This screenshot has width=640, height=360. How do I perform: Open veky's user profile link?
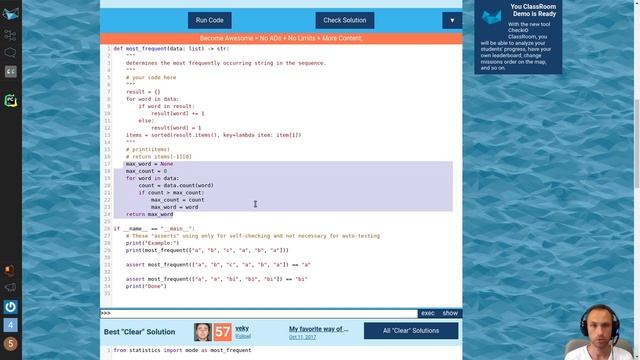242,328
